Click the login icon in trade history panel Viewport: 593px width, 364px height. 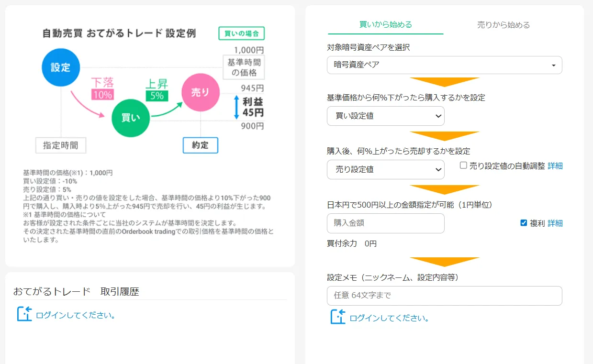coord(24,314)
